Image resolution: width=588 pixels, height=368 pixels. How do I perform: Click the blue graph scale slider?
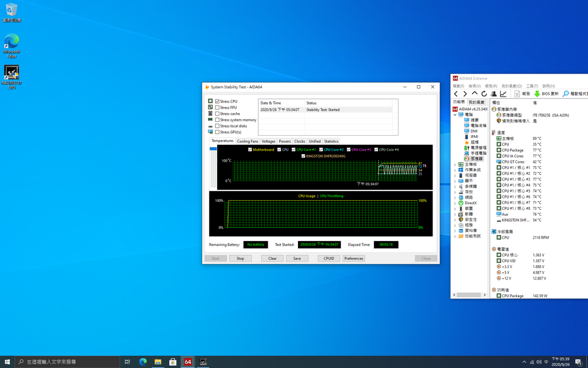(213, 149)
